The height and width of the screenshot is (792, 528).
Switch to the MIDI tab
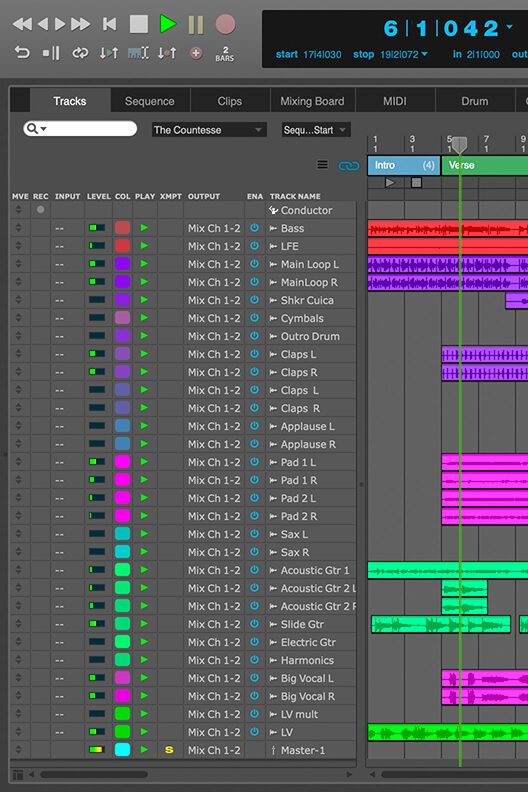(x=395, y=101)
